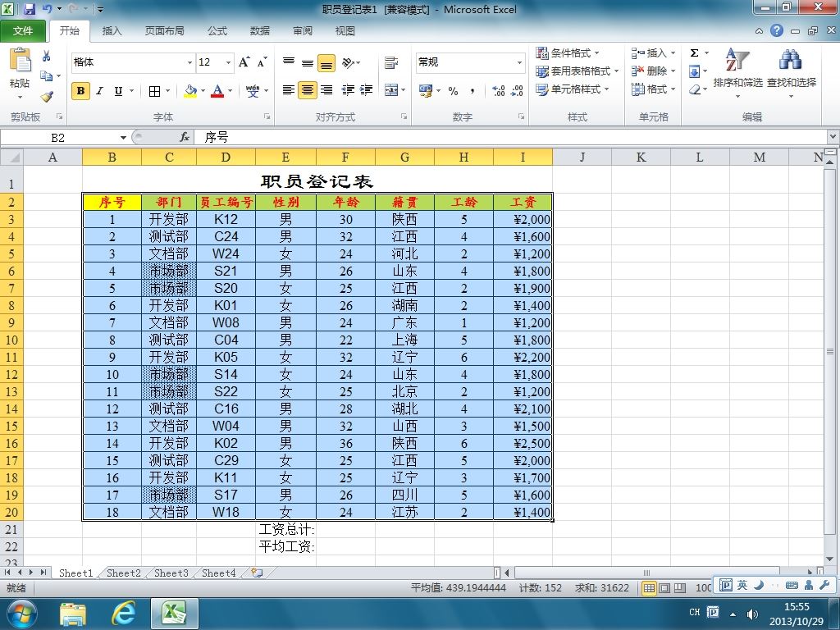Toggle Underline formatting
The width and height of the screenshot is (840, 630).
tap(118, 91)
